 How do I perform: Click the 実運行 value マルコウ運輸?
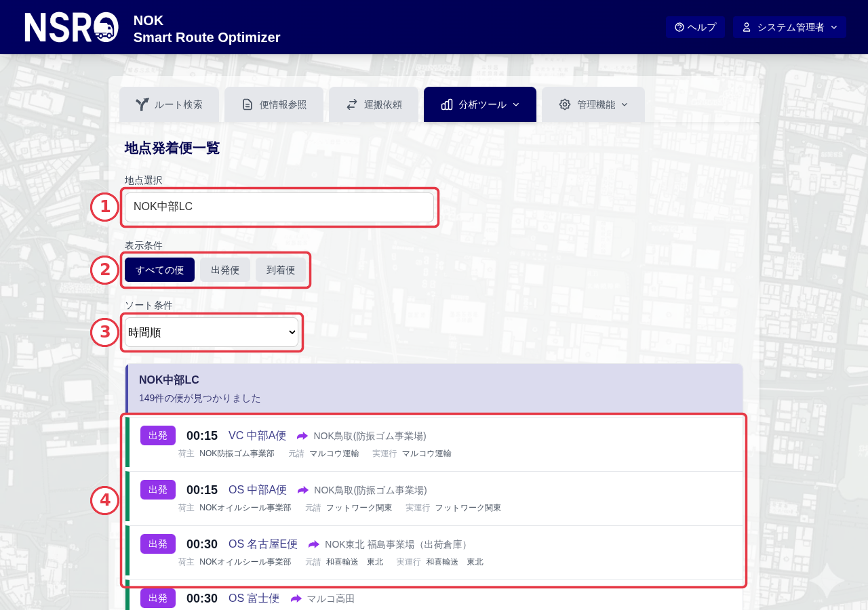pos(427,453)
